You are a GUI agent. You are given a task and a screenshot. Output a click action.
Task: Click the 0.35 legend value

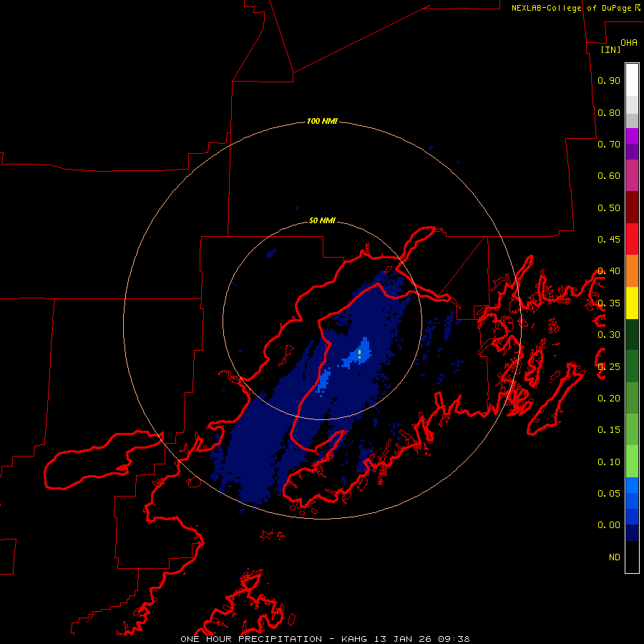609,303
